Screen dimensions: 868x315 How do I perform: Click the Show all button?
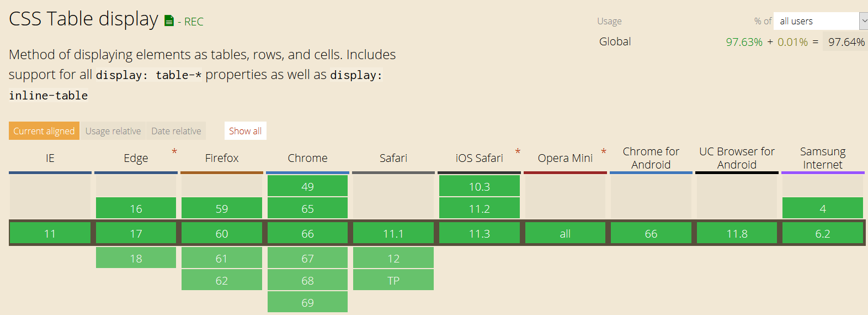246,131
